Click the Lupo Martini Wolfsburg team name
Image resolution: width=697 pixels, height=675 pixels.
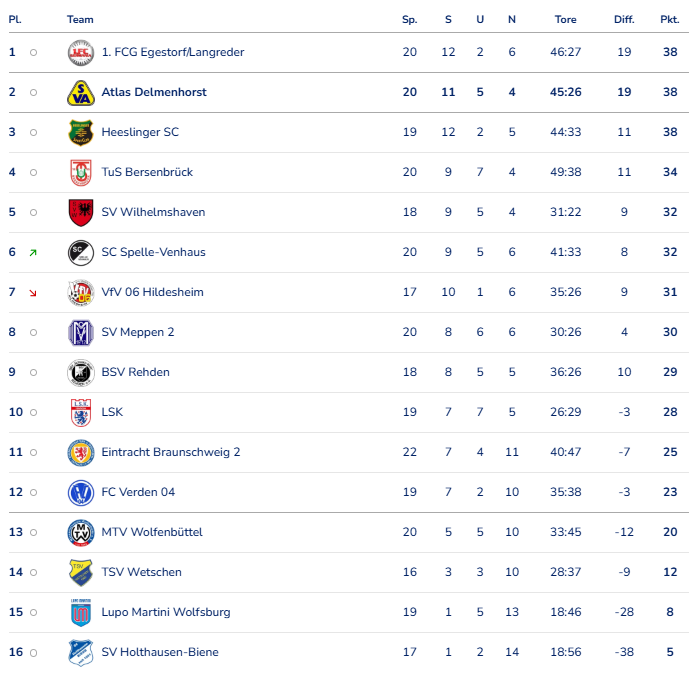(x=165, y=612)
